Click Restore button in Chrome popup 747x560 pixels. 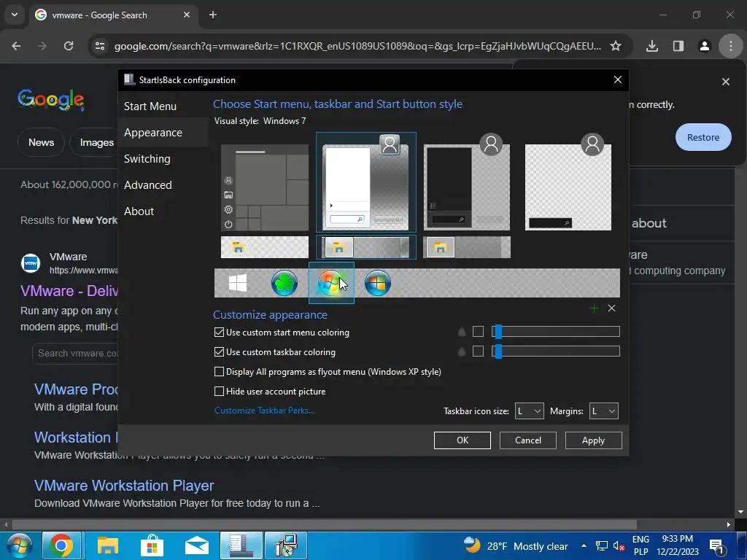tap(703, 137)
